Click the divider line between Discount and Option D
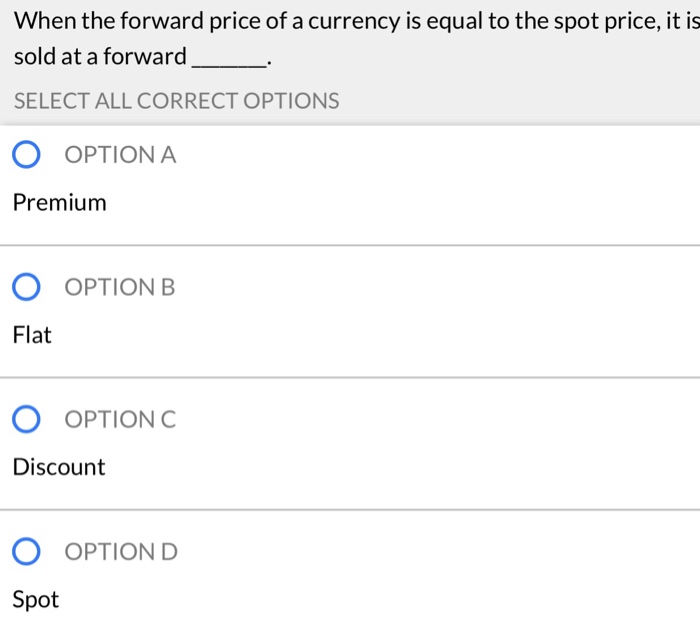The height and width of the screenshot is (639, 700). coord(350,510)
